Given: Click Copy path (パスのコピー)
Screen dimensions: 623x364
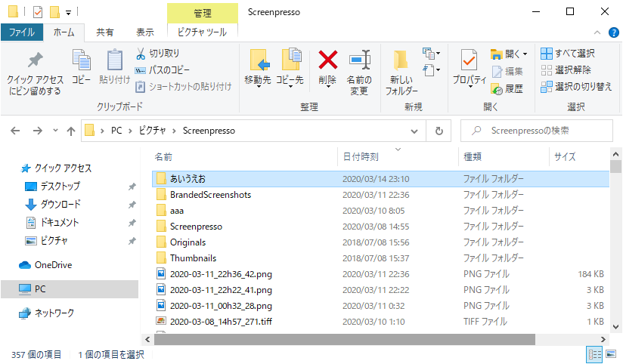Looking at the screenshot, I should 162,70.
